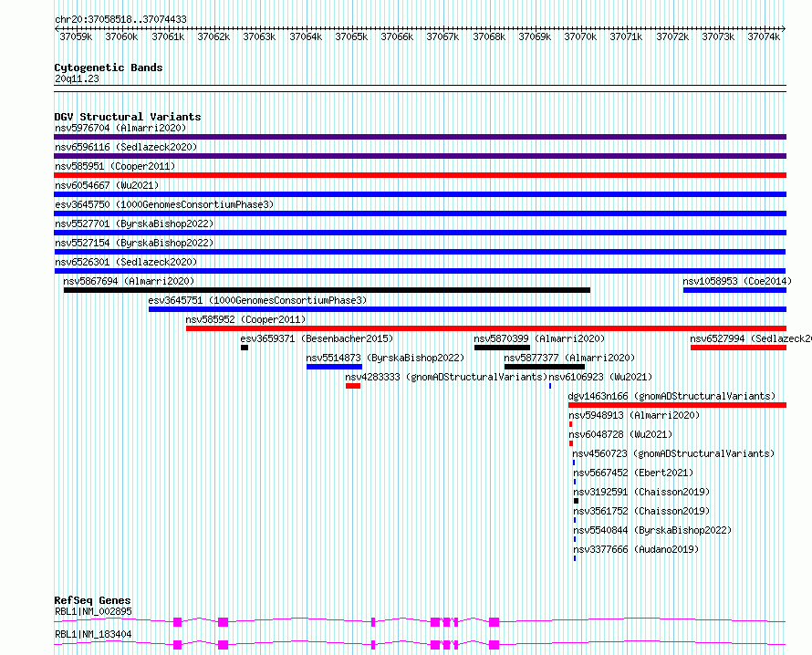Image resolution: width=812 pixels, height=655 pixels.
Task: Open the nsv585952 (Cooper2011) label
Action: click(245, 319)
